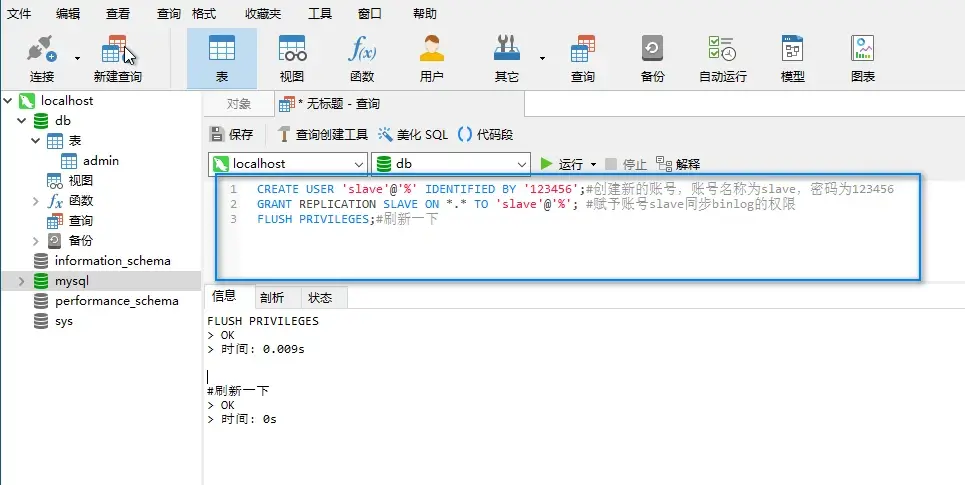
Task: Open the 图表 chart toolbar icon
Action: tap(863, 59)
